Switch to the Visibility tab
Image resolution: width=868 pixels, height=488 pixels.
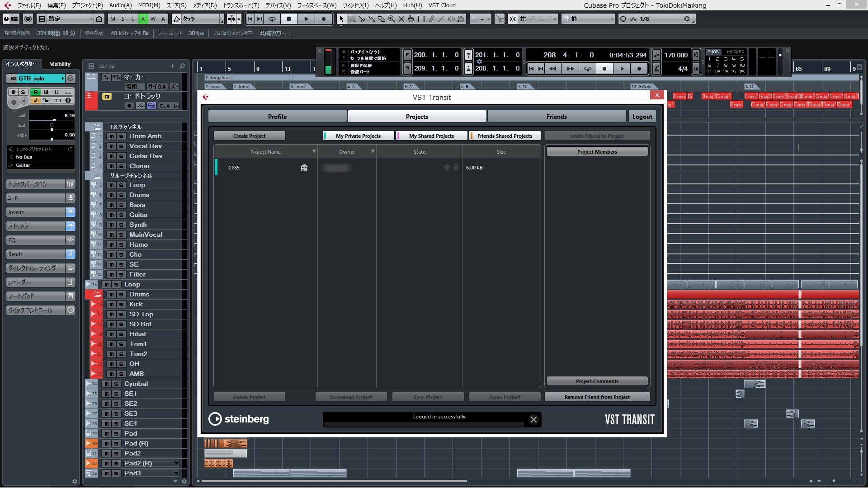[60, 64]
